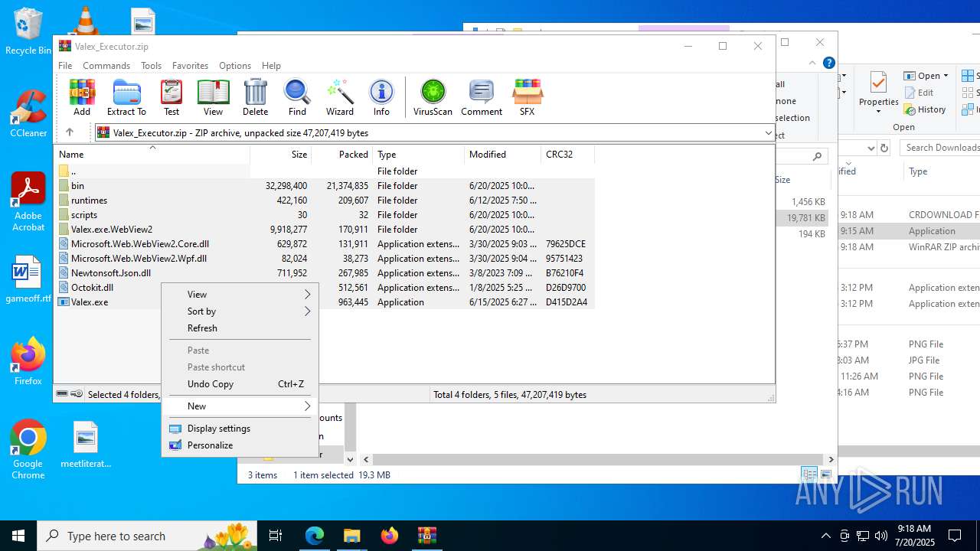Open Adobe Acrobat desktop shortcut

(x=28, y=202)
